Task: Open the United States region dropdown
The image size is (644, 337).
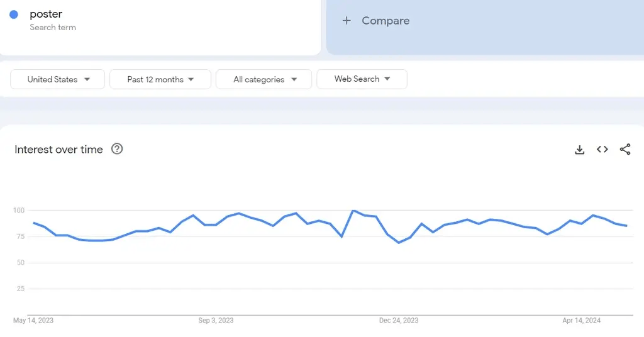Action: click(x=57, y=79)
